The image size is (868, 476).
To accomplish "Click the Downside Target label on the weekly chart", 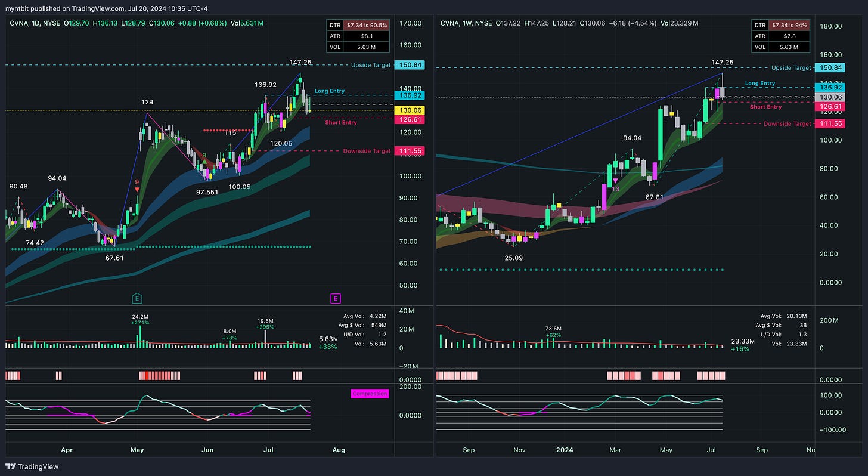I will (x=788, y=123).
